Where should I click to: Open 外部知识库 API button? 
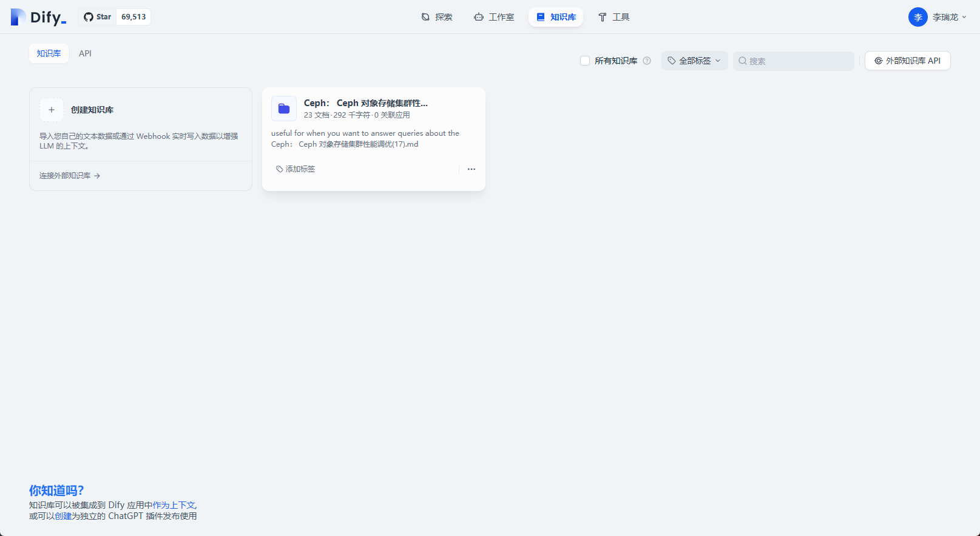pyautogui.click(x=907, y=61)
